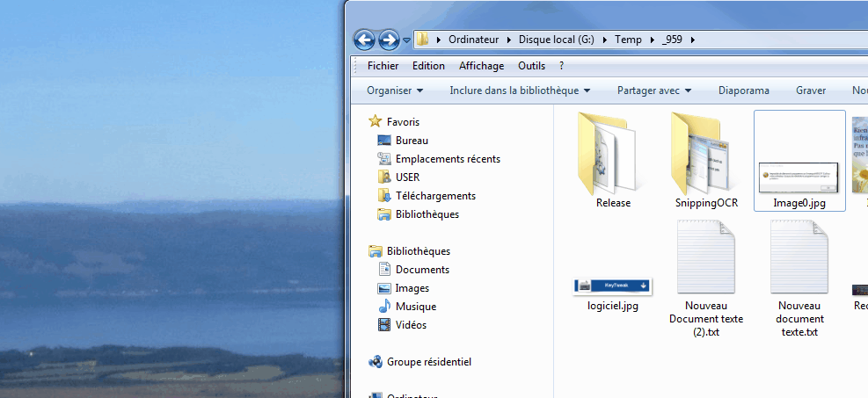This screenshot has width=868, height=398.
Task: Navigate to Temp in the breadcrumb
Action: tap(628, 40)
